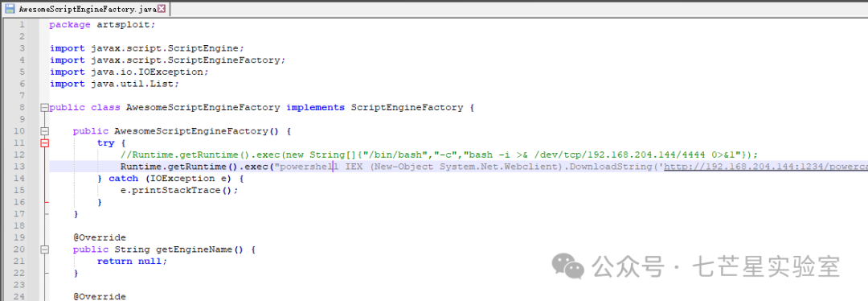Click line number 24 in the margin
The width and height of the screenshot is (868, 301).
18,296
